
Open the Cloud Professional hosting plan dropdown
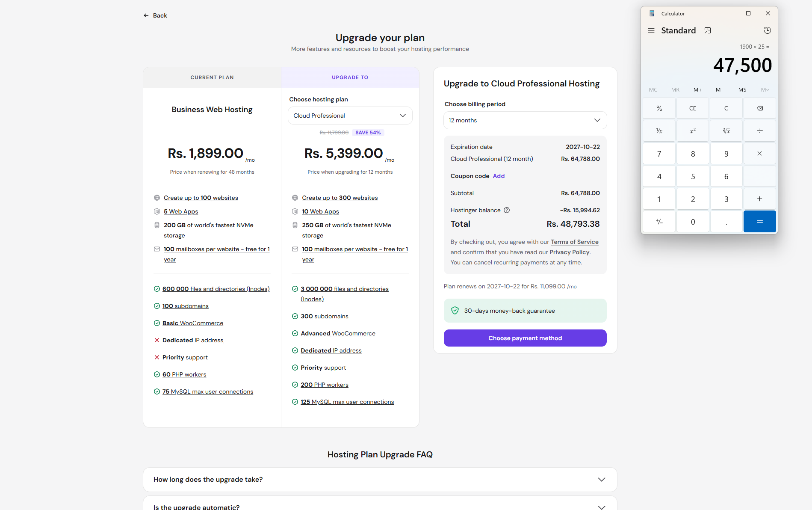350,116
